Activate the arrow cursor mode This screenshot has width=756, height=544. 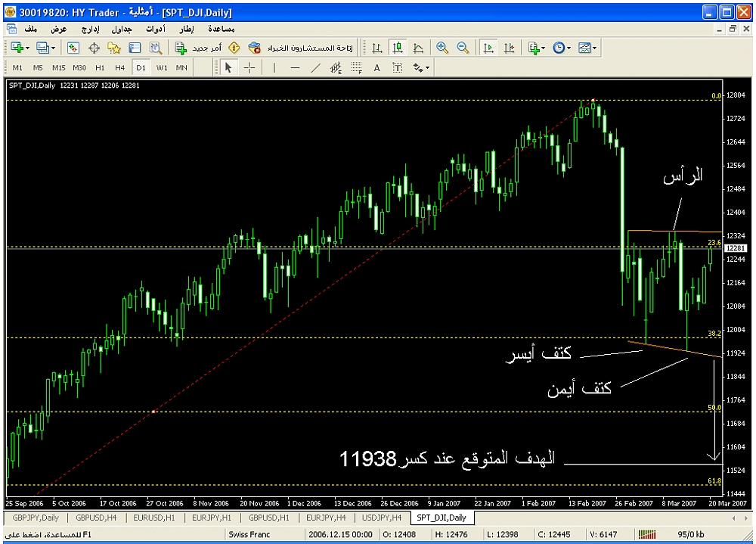[228, 68]
